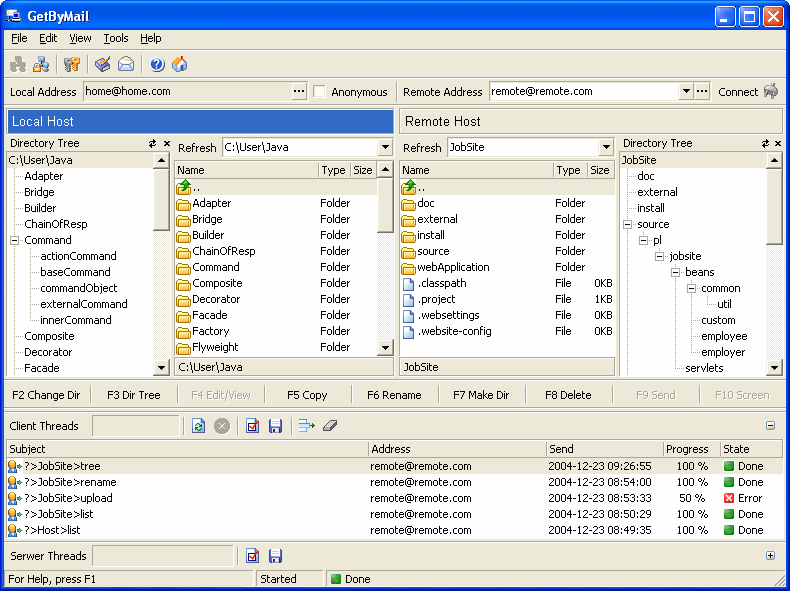Click the webApplication folder icon
790x591 pixels.
409,268
